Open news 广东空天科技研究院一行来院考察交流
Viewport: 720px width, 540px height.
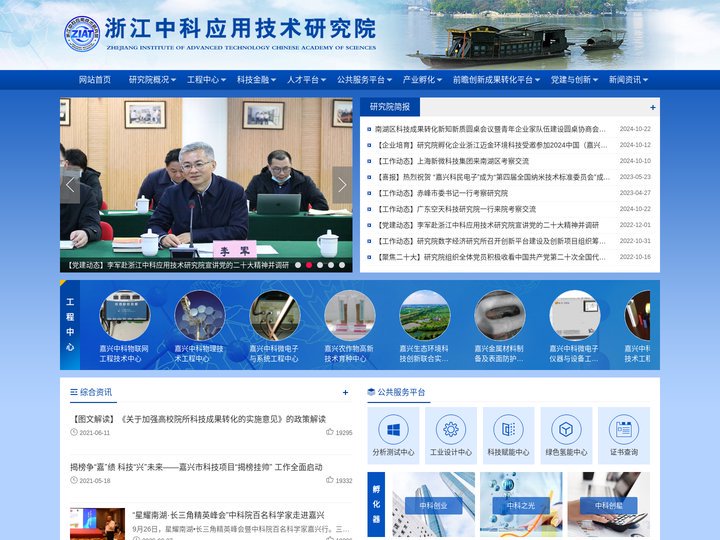456,209
